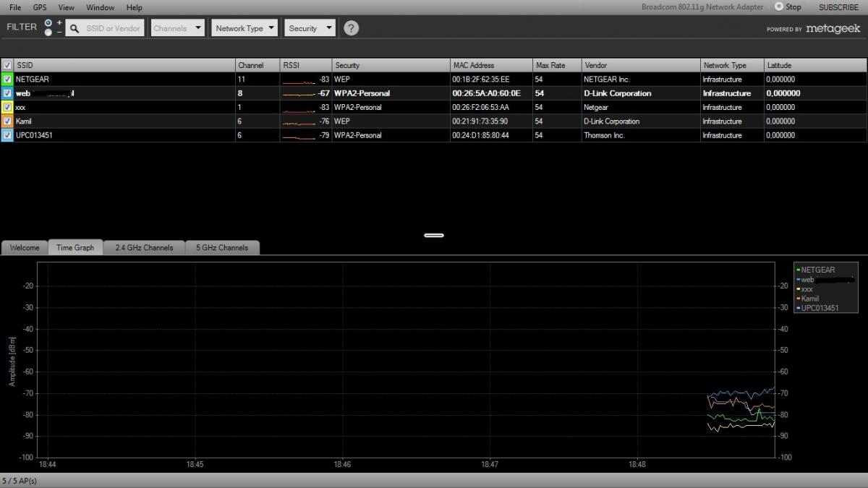Sort by the RSSI column header
Image resolution: width=868 pixels, height=488 pixels.
coord(306,65)
